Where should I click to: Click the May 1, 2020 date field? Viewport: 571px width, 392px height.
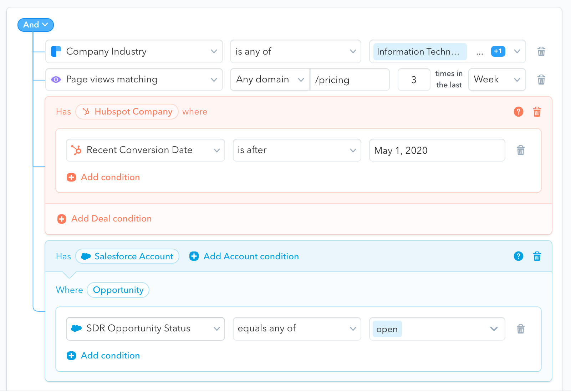[437, 150]
